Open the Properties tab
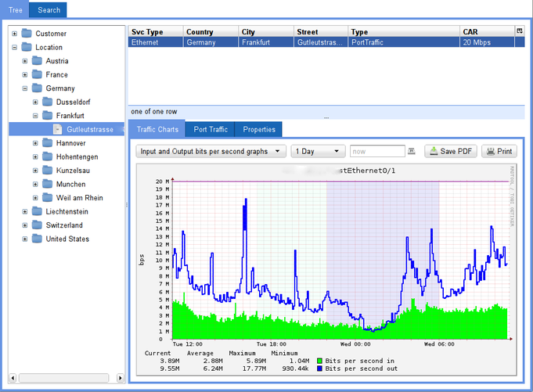 [x=257, y=129]
